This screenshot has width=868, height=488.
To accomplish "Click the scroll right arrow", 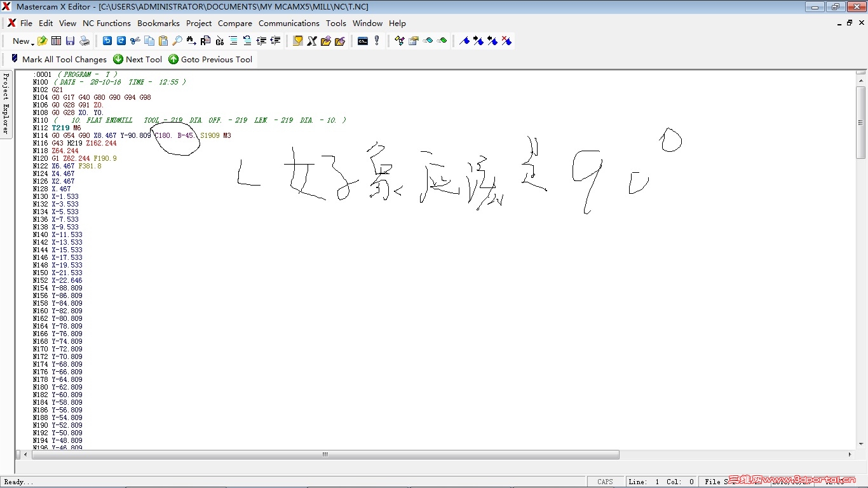I will 850,454.
